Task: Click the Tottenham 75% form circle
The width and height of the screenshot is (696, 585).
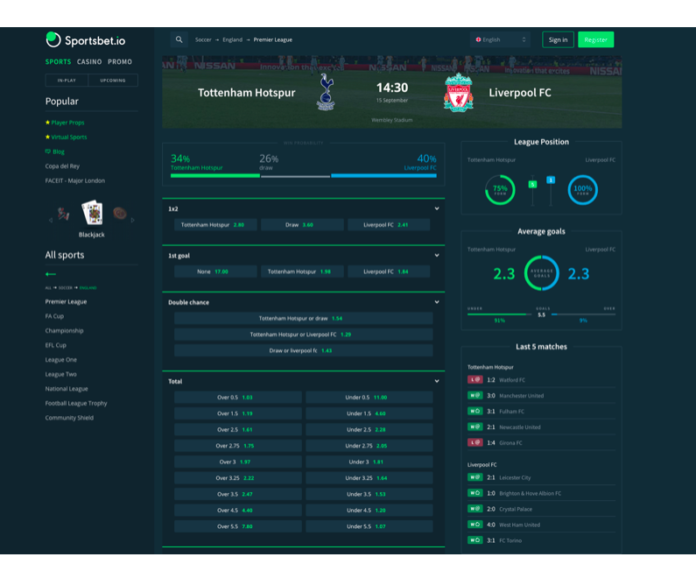Action: [x=500, y=190]
